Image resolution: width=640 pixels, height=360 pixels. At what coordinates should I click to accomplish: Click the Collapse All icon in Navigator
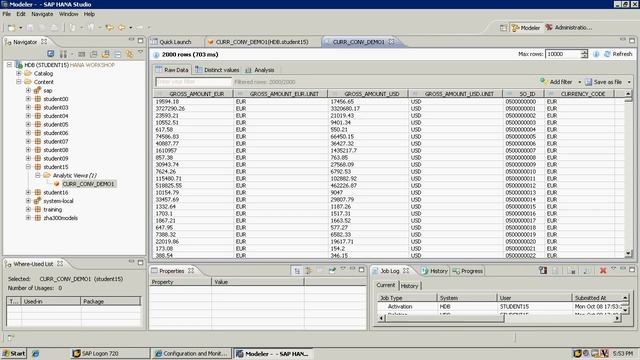(x=93, y=54)
